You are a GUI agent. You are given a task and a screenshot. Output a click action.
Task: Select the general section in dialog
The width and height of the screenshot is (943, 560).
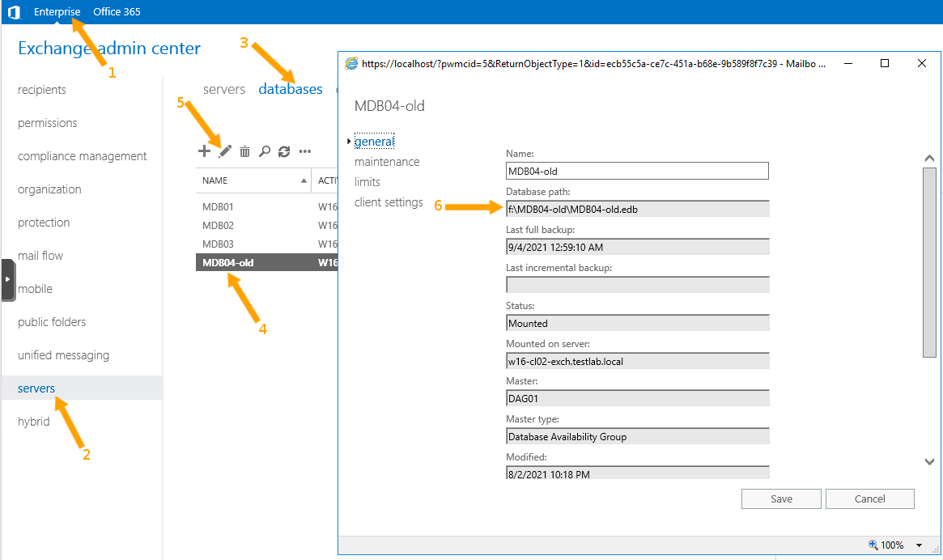[374, 142]
